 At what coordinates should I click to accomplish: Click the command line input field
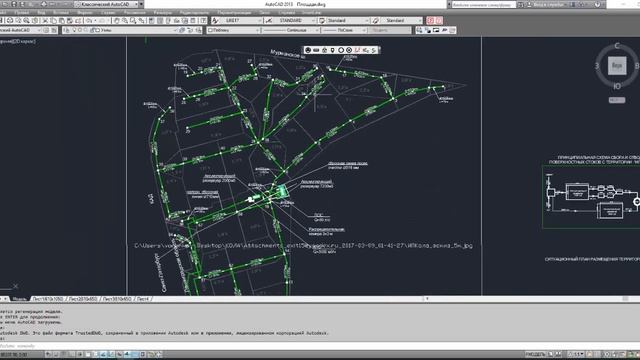pyautogui.click(x=320, y=346)
